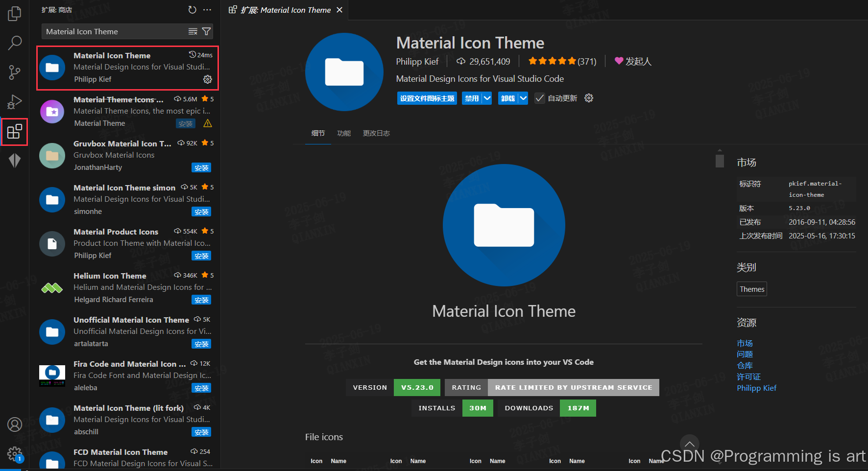Screen dimensions: 868x471
Task: Install Unofficial Material Icon Theme extension
Action: tap(201, 344)
